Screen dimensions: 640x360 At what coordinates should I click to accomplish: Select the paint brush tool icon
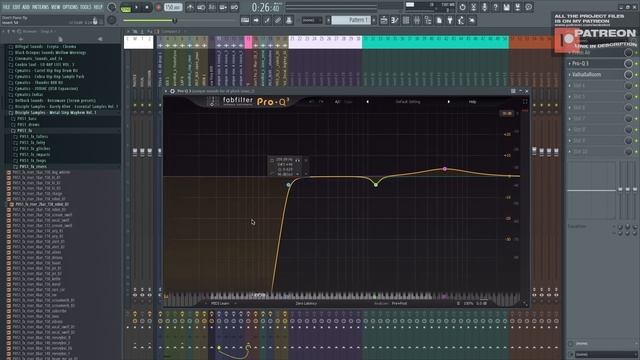278,20
